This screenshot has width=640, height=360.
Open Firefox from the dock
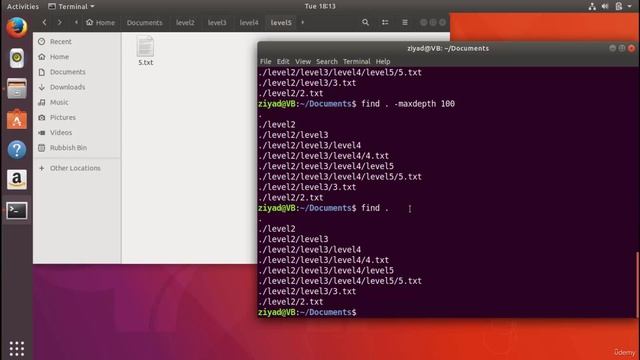(17, 28)
